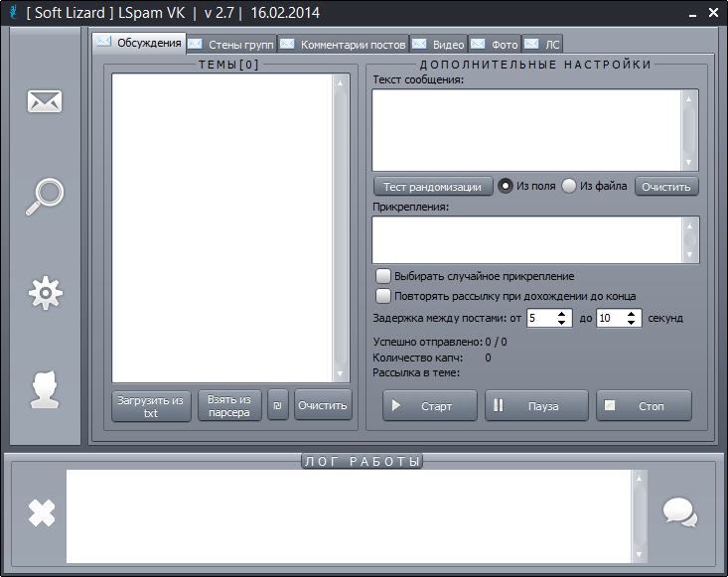Increase the minimum delay 'от' value
This screenshot has height=577, width=728.
[x=562, y=314]
